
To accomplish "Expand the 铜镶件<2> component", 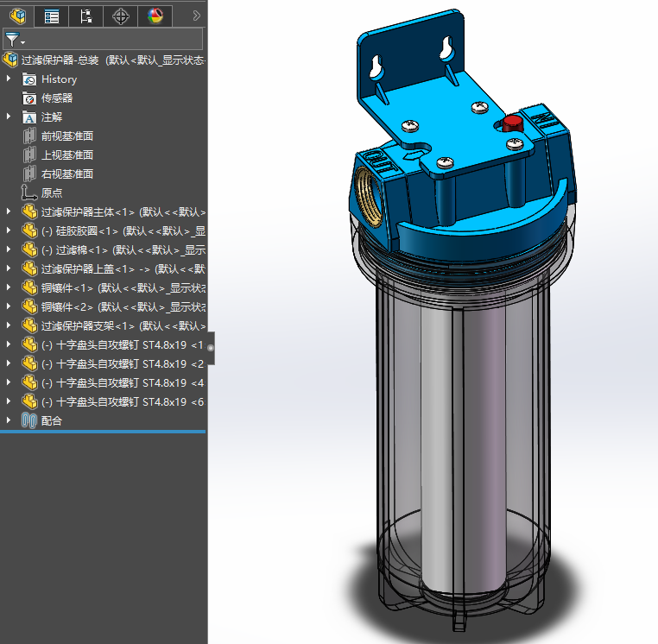I will pyautogui.click(x=9, y=306).
